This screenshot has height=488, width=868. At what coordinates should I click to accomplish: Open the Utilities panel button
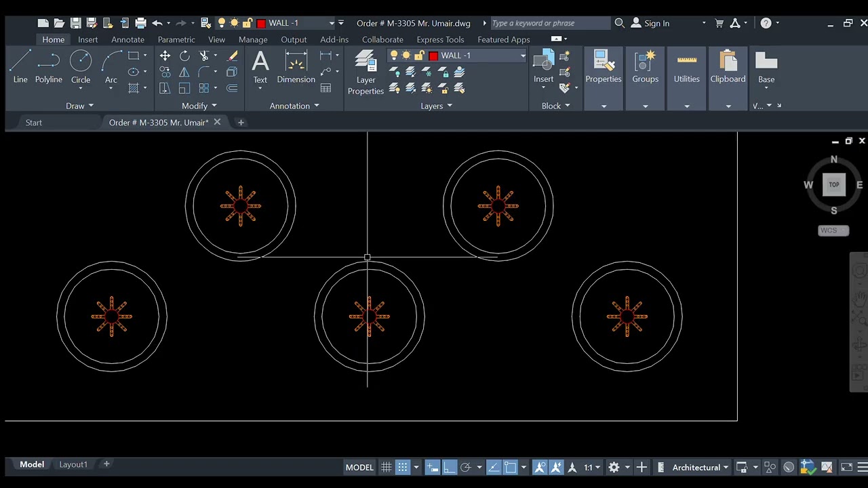(687, 67)
